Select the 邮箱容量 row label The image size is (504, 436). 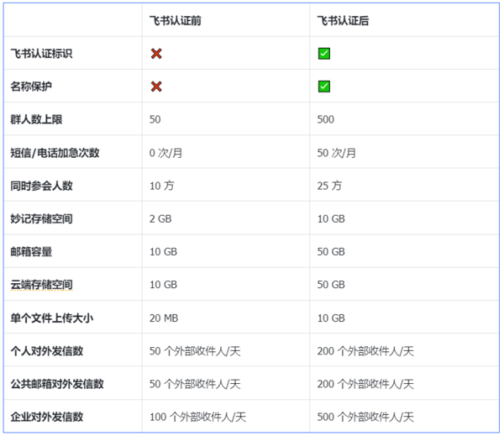tap(31, 251)
